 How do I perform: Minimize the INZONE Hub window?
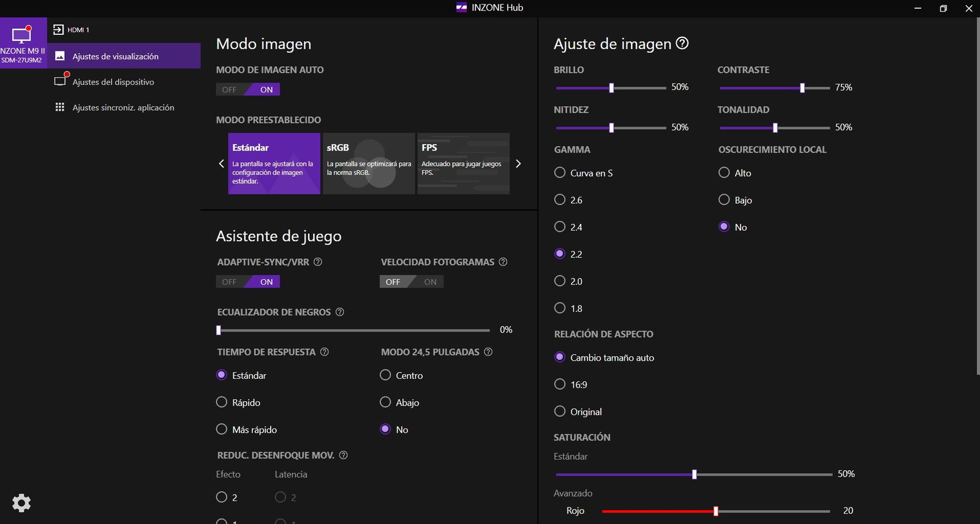pos(918,8)
